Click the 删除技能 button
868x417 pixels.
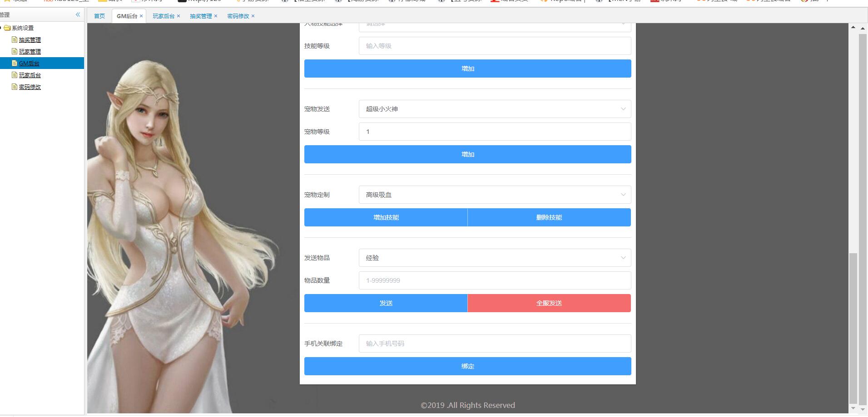549,217
